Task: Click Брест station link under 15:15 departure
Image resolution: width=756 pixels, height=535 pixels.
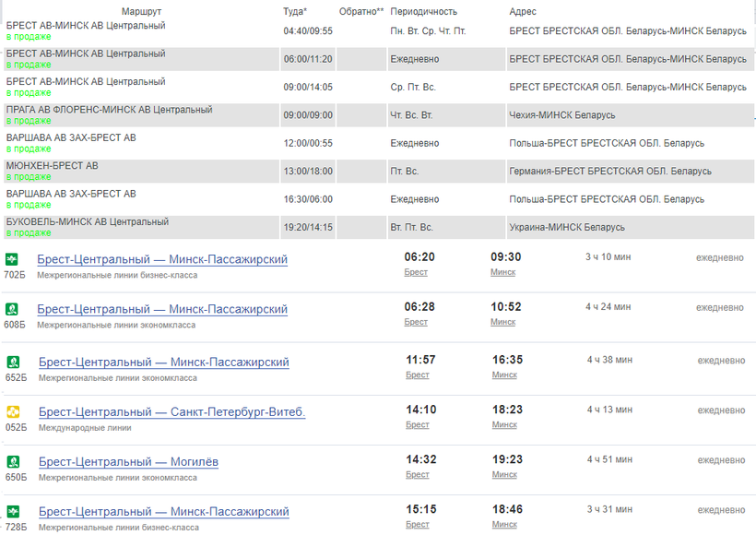Action: (417, 524)
